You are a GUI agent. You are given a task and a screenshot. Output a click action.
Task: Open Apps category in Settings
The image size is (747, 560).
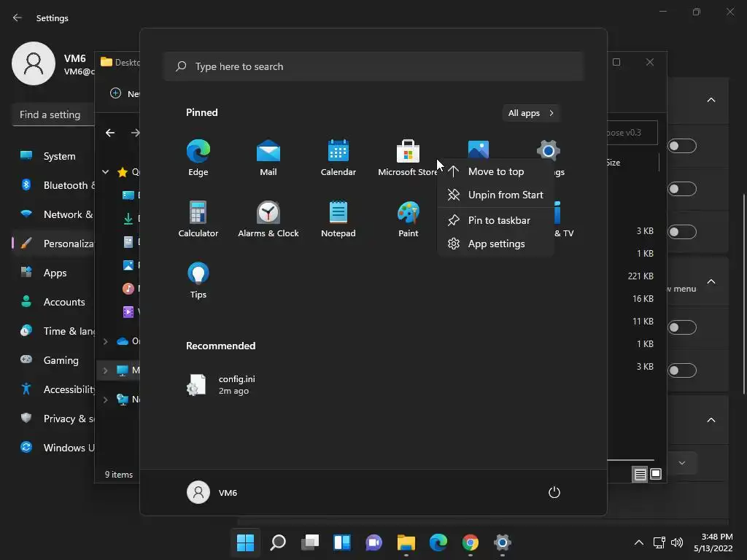[x=53, y=273]
